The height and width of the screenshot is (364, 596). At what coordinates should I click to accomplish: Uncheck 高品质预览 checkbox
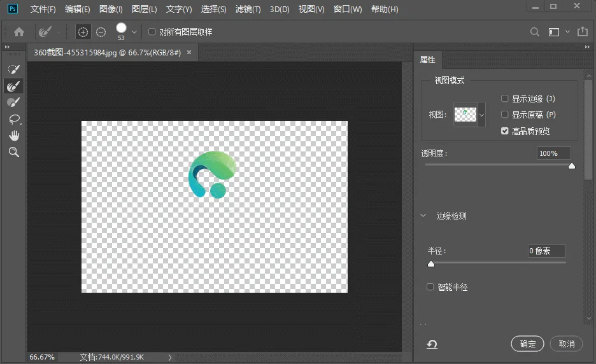[x=504, y=131]
